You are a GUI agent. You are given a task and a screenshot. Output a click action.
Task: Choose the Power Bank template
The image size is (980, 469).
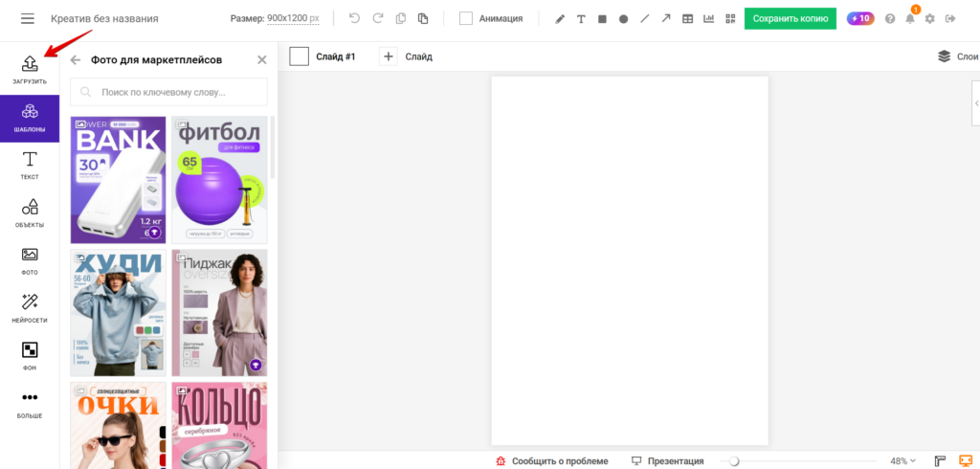[x=118, y=180]
